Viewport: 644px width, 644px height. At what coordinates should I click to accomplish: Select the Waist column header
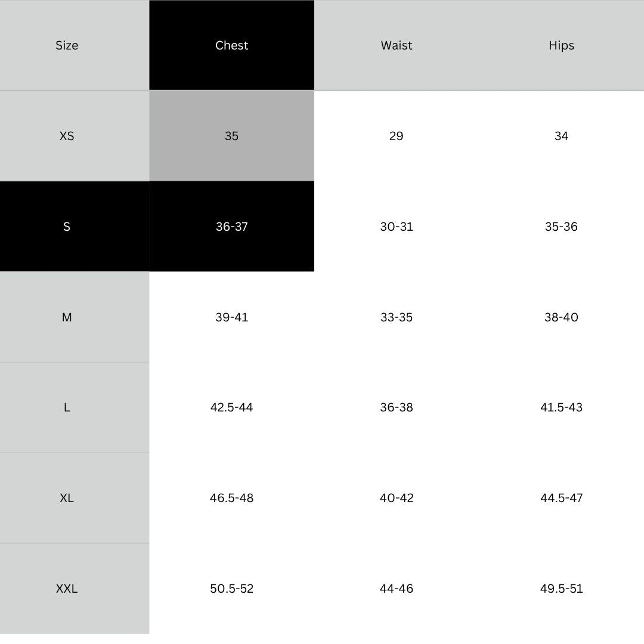coord(397,45)
